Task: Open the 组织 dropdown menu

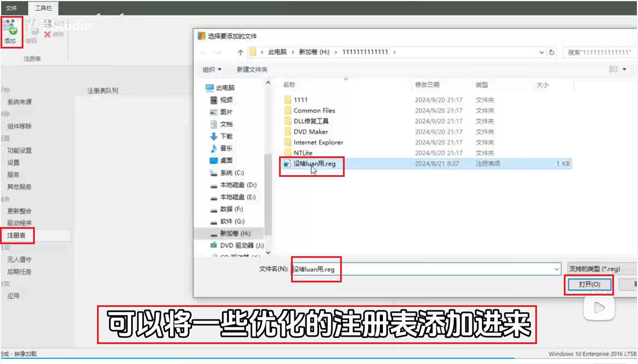Action: click(x=212, y=70)
